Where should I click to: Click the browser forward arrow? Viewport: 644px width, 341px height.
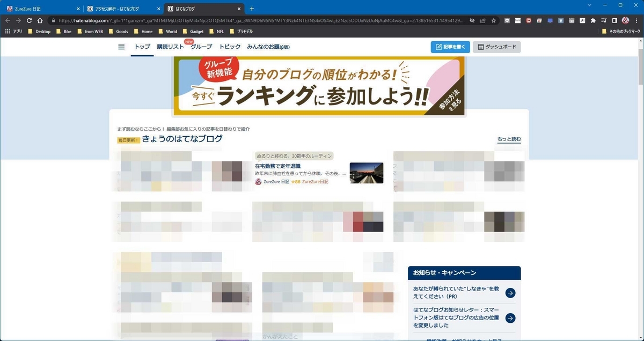click(18, 20)
